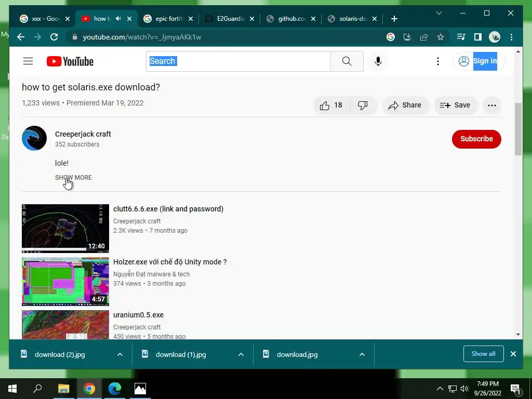
Task: Open the Photos app from the taskbar
Action: coord(140,389)
